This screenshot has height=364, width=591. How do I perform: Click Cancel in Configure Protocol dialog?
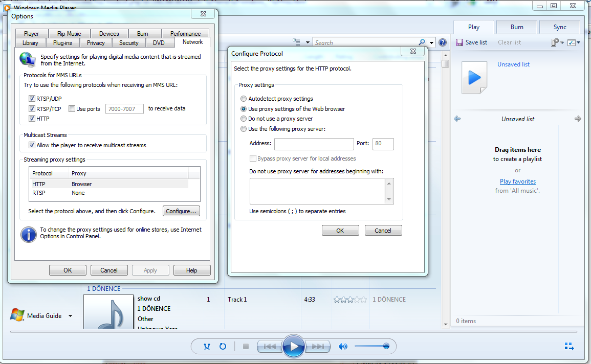383,231
